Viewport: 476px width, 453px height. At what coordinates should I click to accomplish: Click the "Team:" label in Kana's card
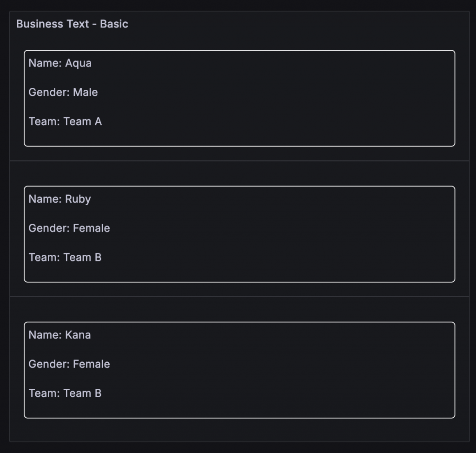tap(44, 393)
